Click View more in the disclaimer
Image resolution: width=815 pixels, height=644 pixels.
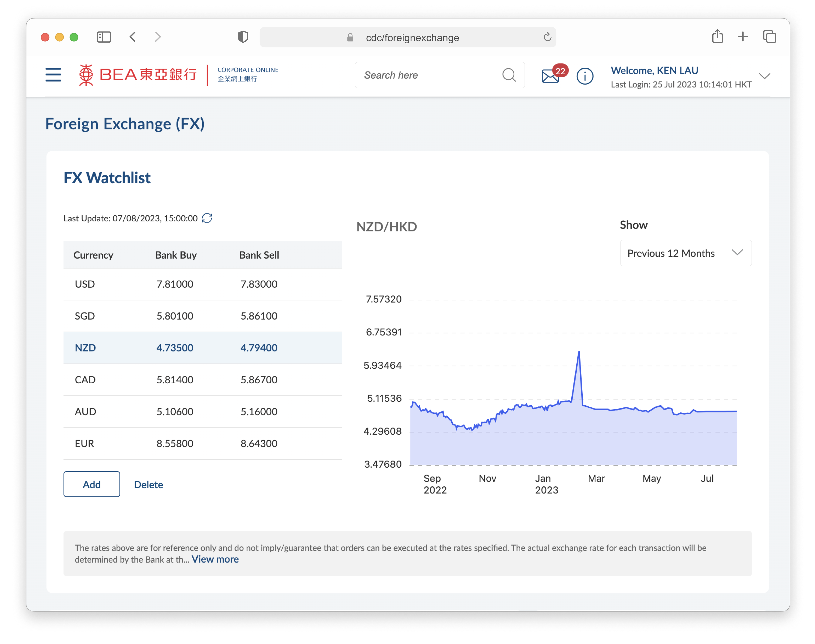(x=215, y=559)
